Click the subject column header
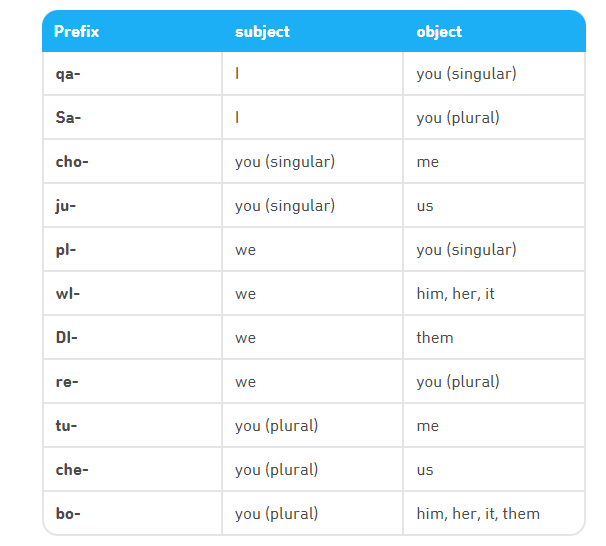 point(262,32)
